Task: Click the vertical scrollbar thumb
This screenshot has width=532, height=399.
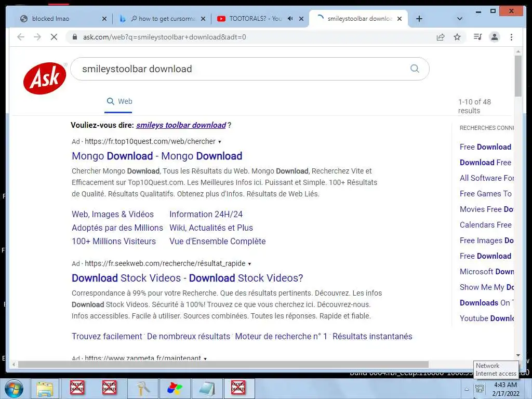Action: click(x=518, y=76)
